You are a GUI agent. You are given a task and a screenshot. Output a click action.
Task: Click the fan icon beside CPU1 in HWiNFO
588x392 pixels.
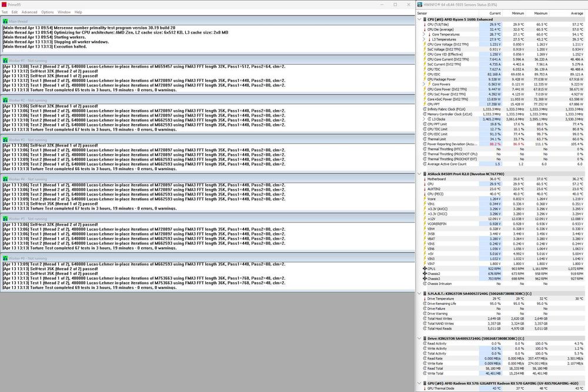tap(425, 269)
